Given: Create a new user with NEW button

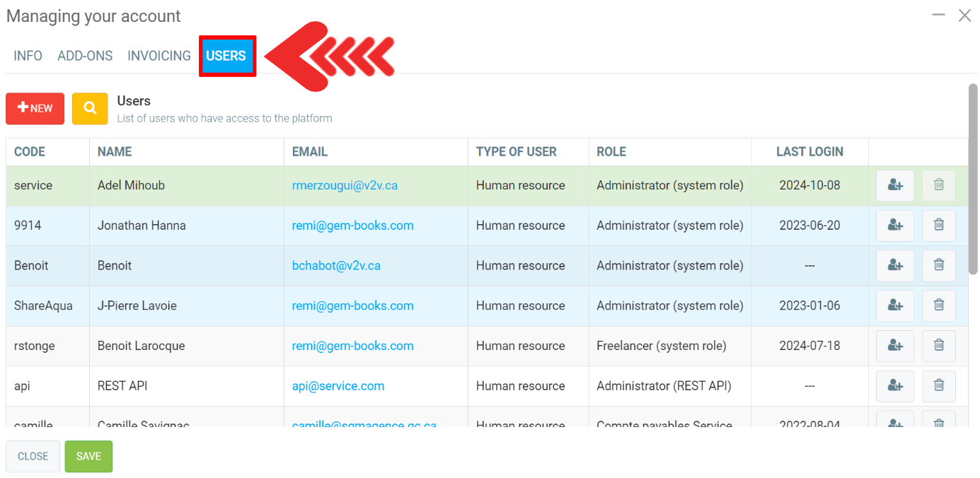Looking at the screenshot, I should click(x=35, y=108).
